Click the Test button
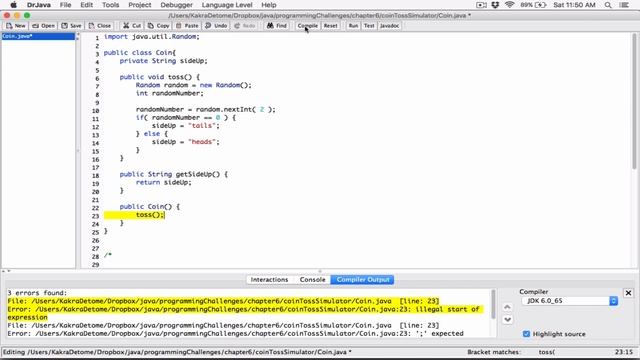 tap(369, 26)
